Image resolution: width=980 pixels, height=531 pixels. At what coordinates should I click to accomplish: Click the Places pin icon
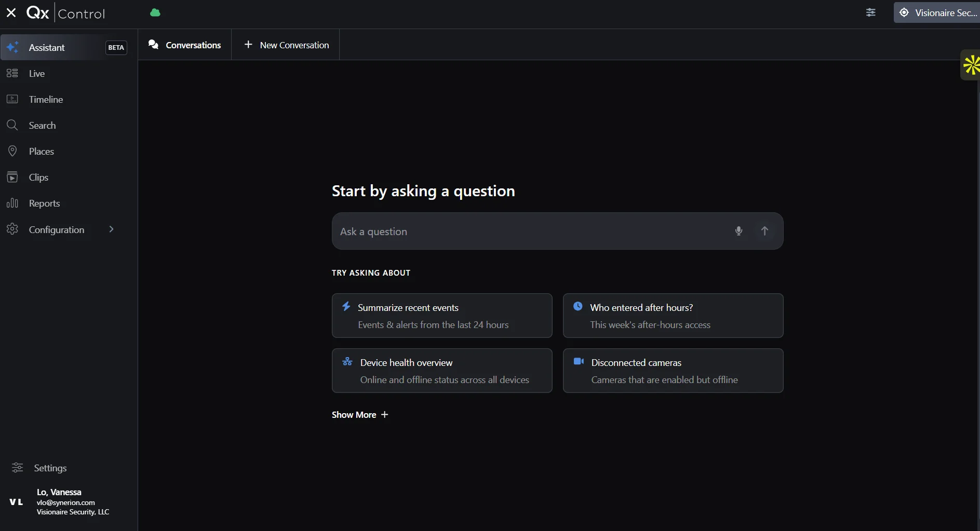12,151
